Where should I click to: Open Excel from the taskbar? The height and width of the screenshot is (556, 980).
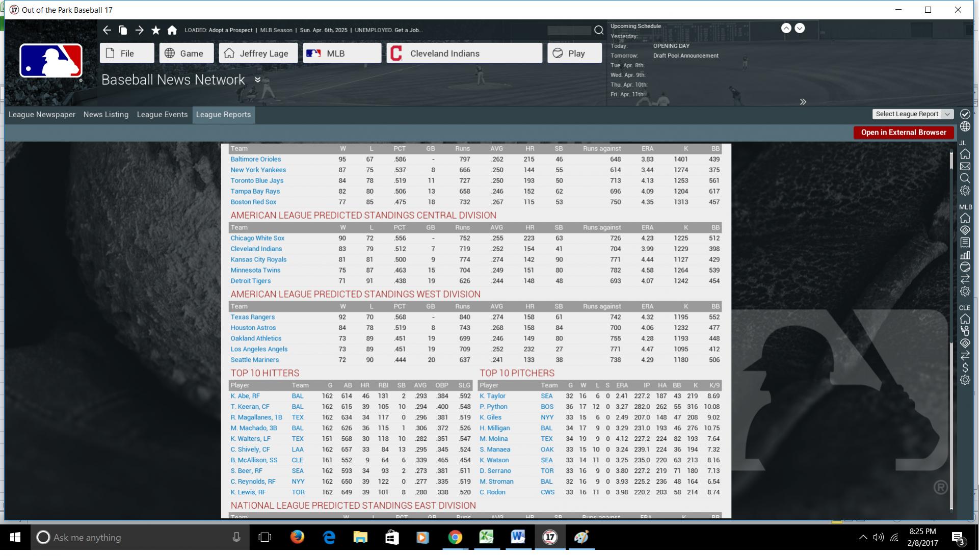tap(486, 538)
